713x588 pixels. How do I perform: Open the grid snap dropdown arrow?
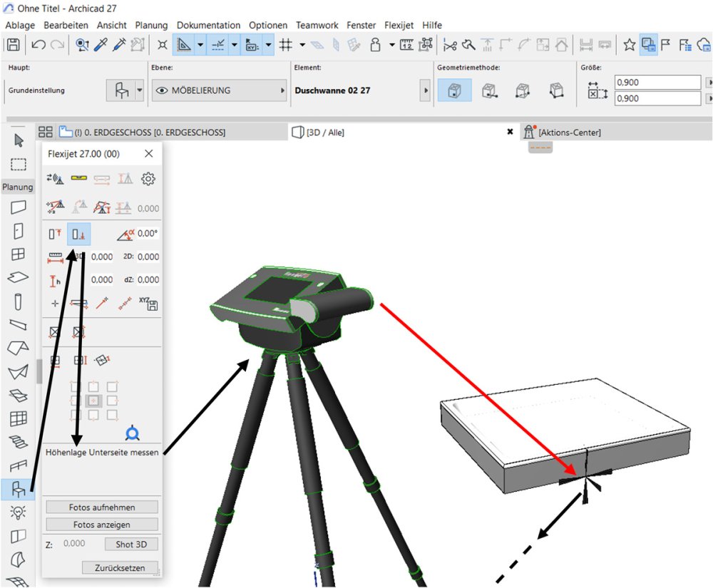coord(302,44)
